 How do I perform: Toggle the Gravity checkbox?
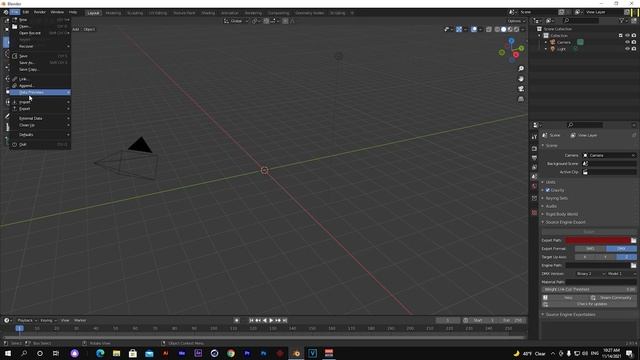coord(548,190)
